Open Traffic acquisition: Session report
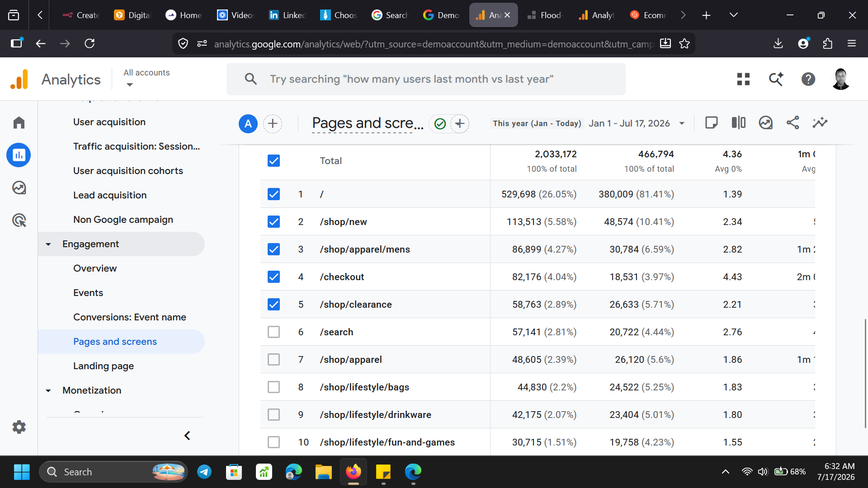Screen dimensions: 868x488 [137, 146]
